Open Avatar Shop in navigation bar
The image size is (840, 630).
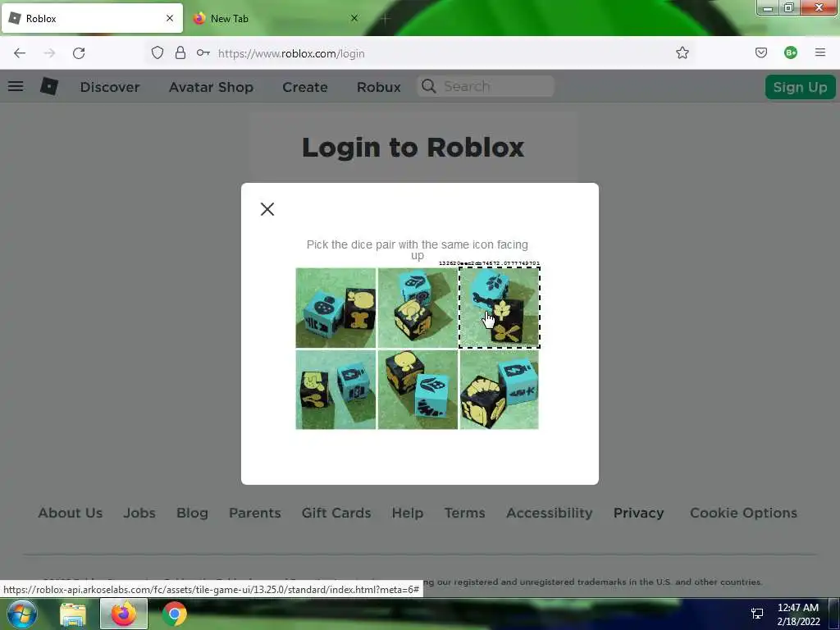coord(211,87)
